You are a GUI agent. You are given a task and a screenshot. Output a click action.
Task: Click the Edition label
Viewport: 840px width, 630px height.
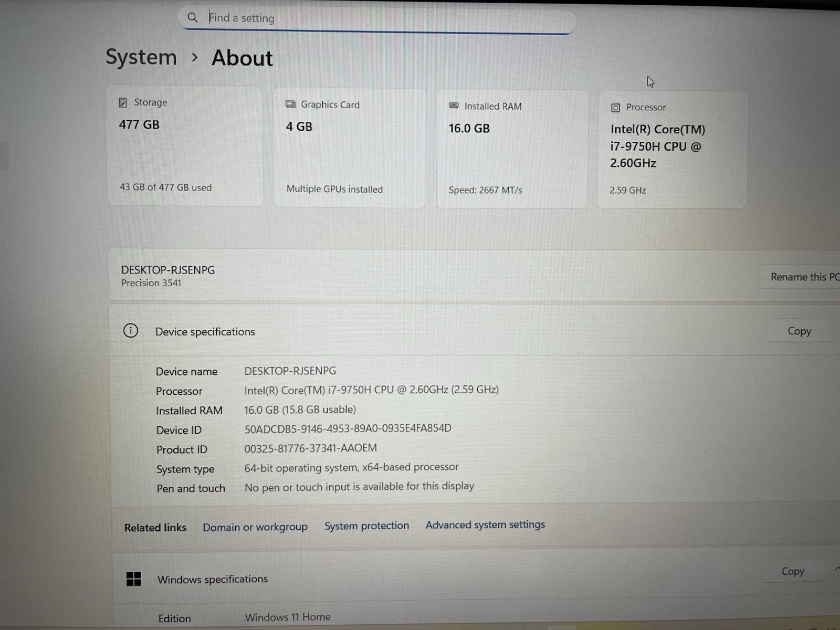point(175,618)
